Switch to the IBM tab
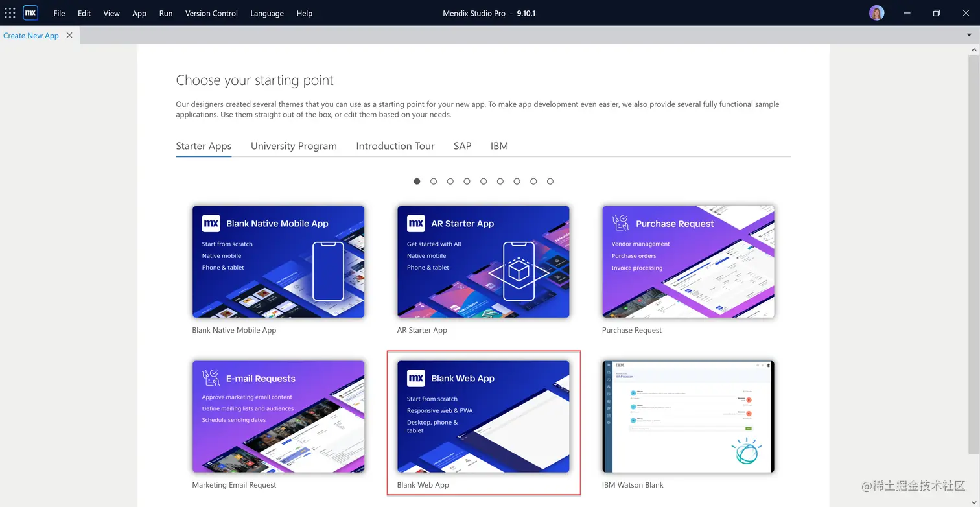This screenshot has height=507, width=980. [x=499, y=146]
